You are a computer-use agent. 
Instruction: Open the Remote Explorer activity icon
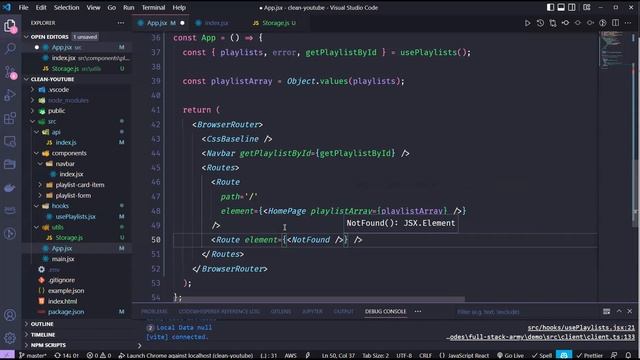[x=10, y=141]
